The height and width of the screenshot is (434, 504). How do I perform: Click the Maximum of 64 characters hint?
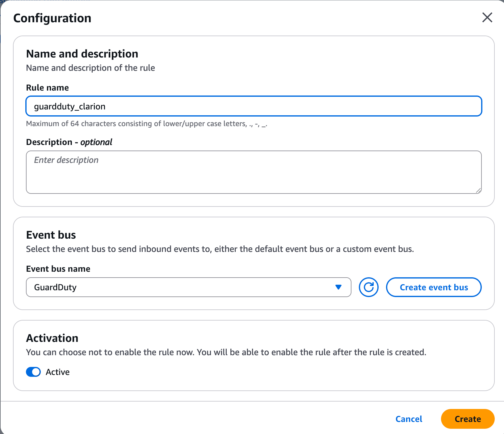[x=147, y=124]
